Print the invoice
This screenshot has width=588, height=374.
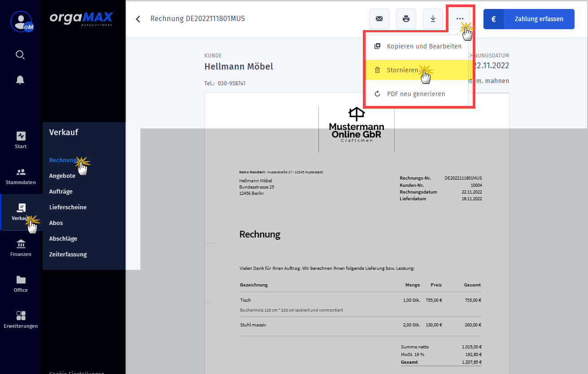[x=406, y=19]
